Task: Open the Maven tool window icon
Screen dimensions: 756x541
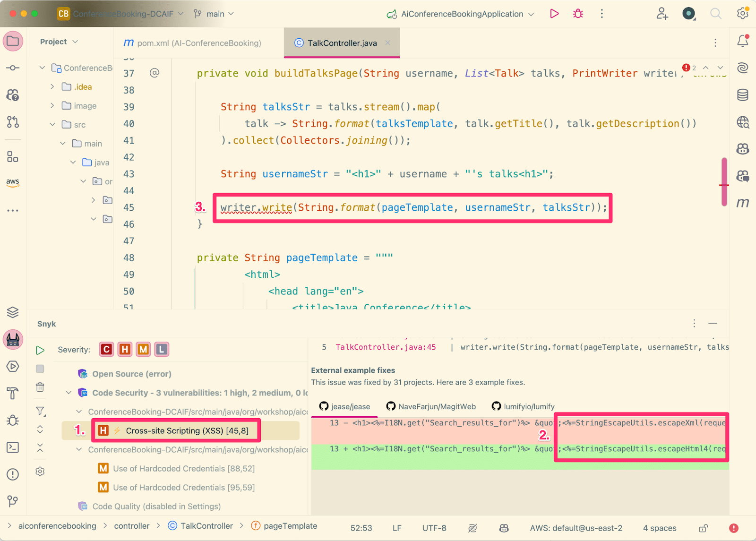Action: (743, 203)
